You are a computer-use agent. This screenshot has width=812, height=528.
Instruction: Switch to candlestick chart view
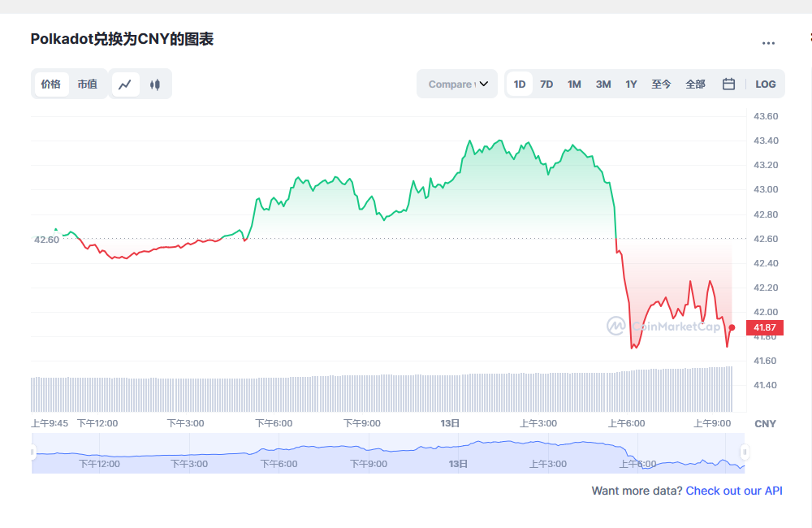click(155, 84)
